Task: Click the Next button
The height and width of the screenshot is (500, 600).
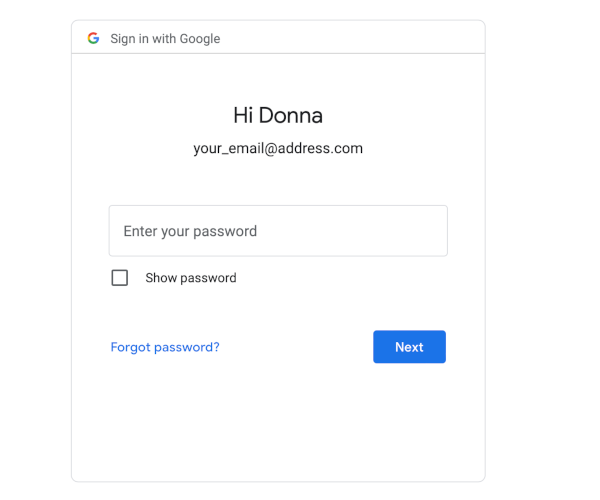Action: [409, 347]
